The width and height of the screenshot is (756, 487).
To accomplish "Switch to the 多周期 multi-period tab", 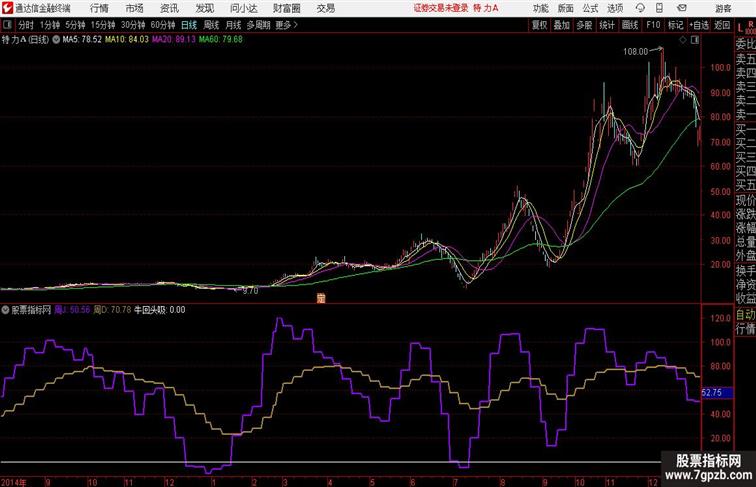I will pos(258,25).
